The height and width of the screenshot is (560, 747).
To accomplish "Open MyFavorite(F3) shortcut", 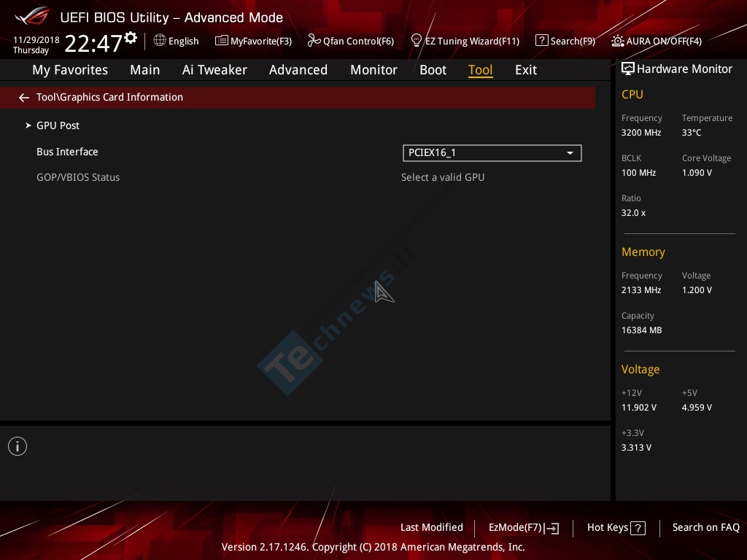I will (253, 41).
